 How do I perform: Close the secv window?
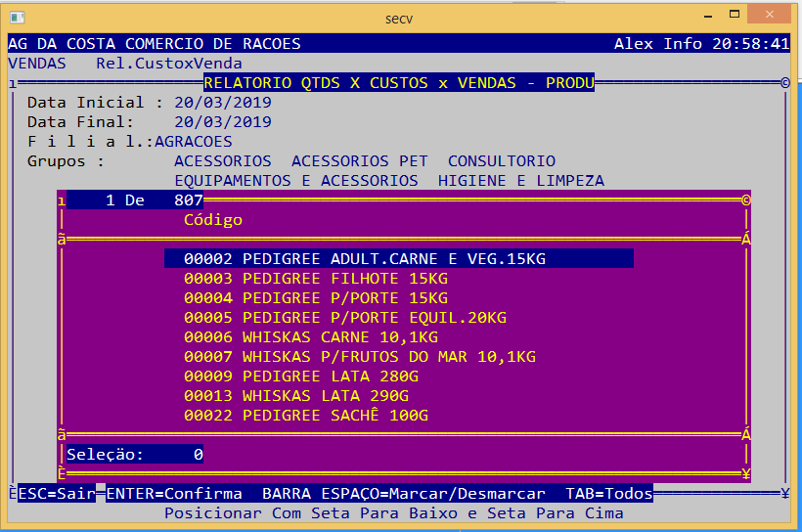770,15
